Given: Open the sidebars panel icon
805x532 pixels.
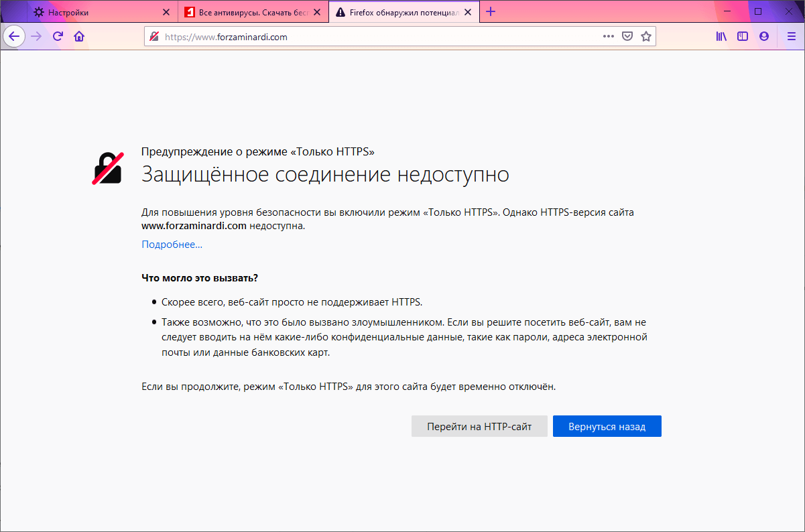Looking at the screenshot, I should pyautogui.click(x=743, y=36).
